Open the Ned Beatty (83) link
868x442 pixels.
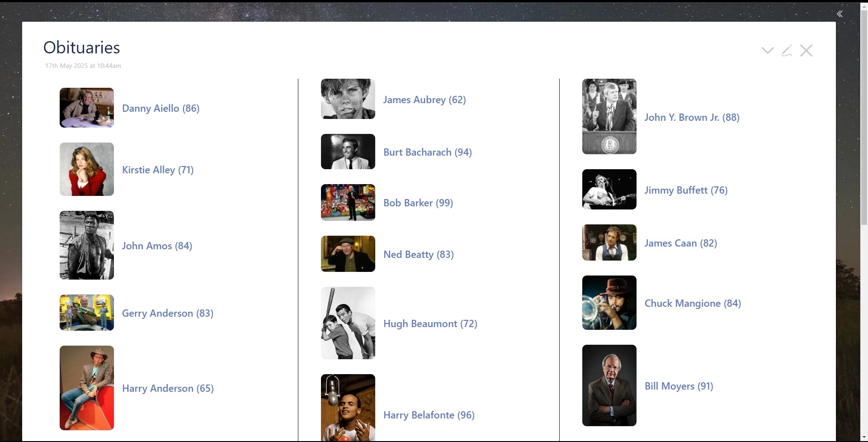[419, 254]
